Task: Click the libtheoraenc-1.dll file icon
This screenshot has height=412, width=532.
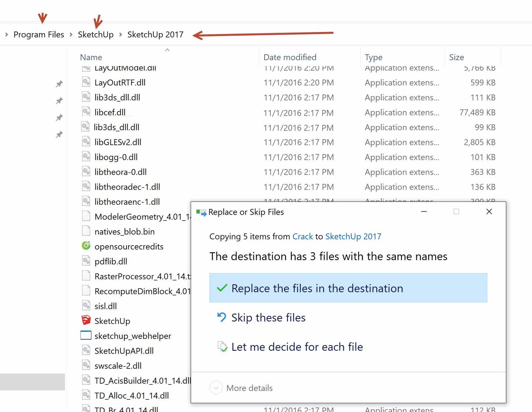Action: click(x=86, y=201)
